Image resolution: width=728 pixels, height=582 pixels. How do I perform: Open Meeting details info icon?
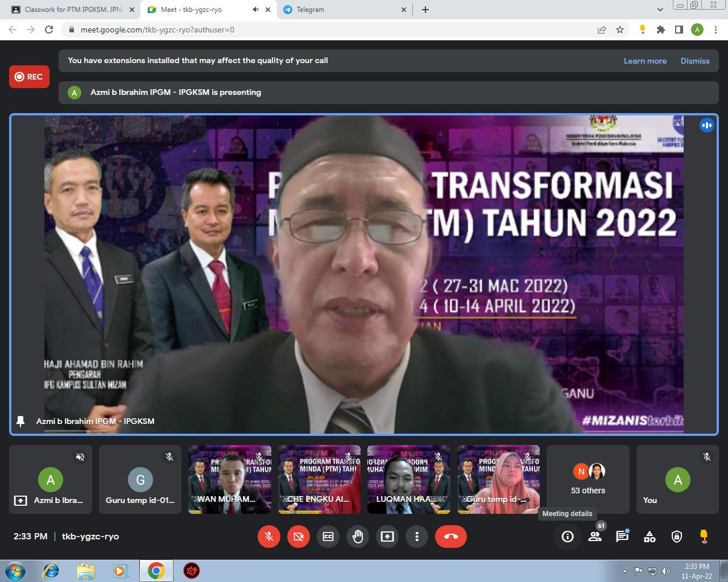[x=568, y=537]
